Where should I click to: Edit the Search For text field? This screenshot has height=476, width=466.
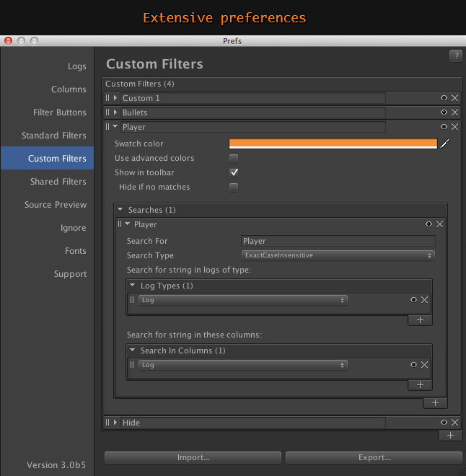point(338,241)
